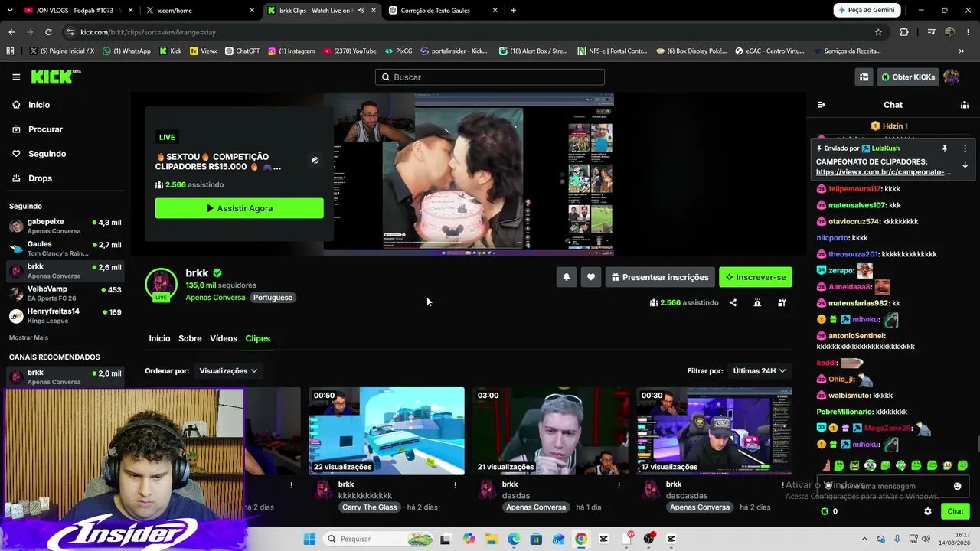Click the Kick search field

point(490,77)
